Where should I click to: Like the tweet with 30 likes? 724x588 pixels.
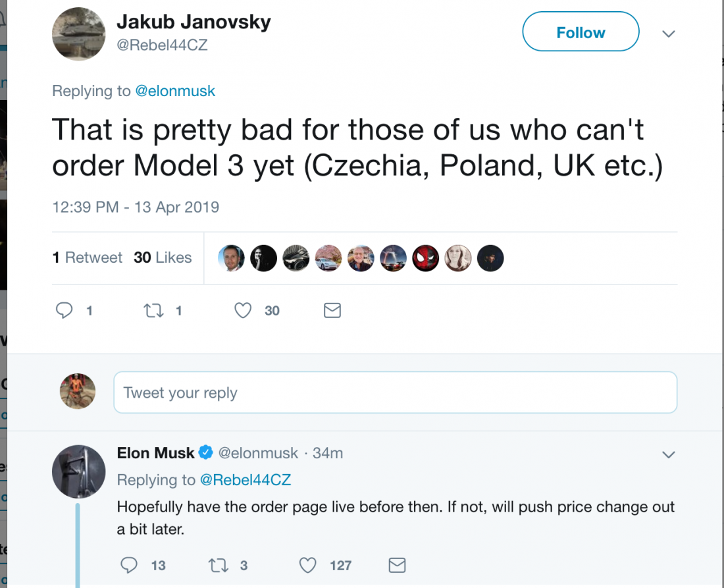(244, 310)
